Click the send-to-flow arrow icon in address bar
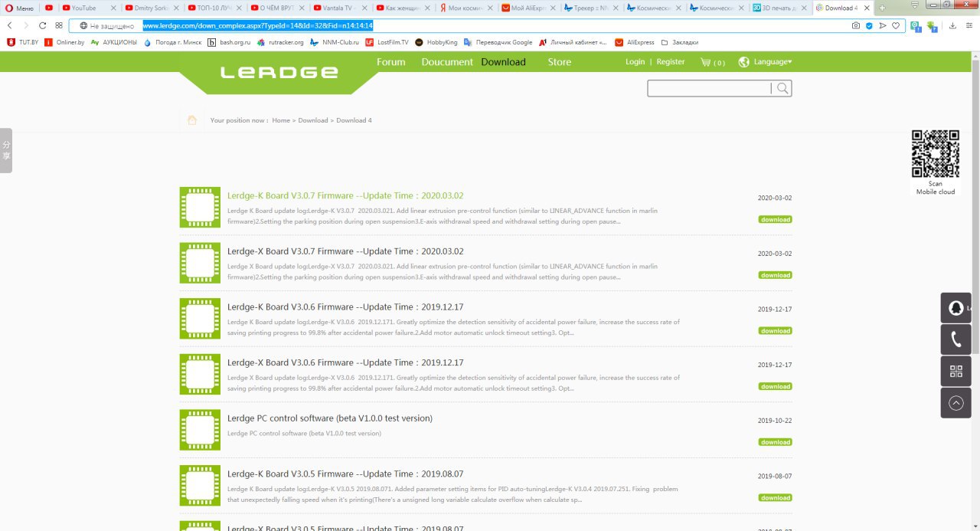Screen dimensions: 980x531 point(882,25)
